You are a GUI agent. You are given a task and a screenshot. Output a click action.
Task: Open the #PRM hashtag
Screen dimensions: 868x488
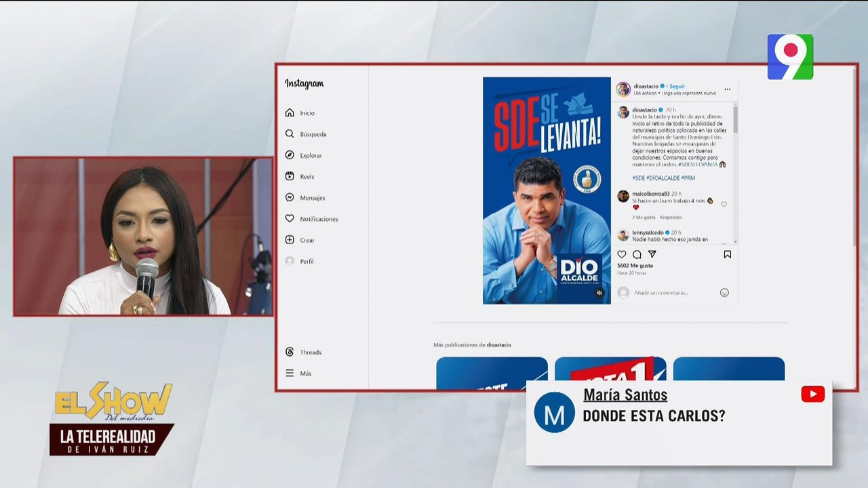coord(688,178)
